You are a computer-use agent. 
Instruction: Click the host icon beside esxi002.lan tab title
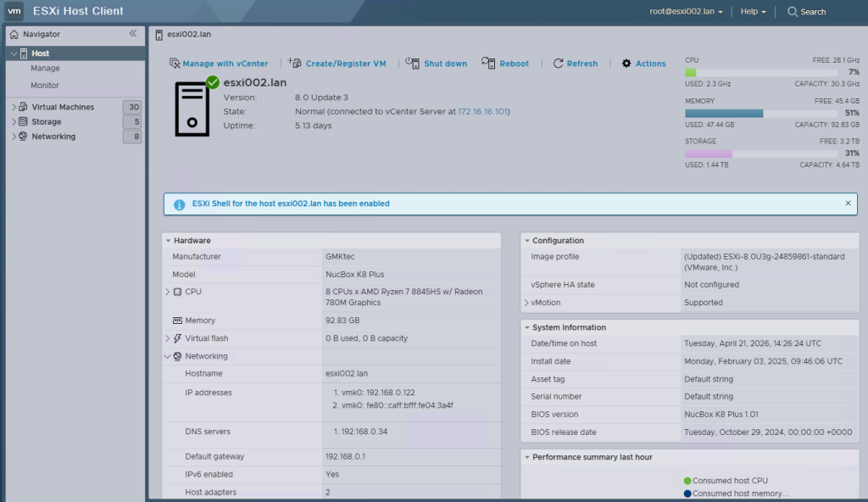159,35
